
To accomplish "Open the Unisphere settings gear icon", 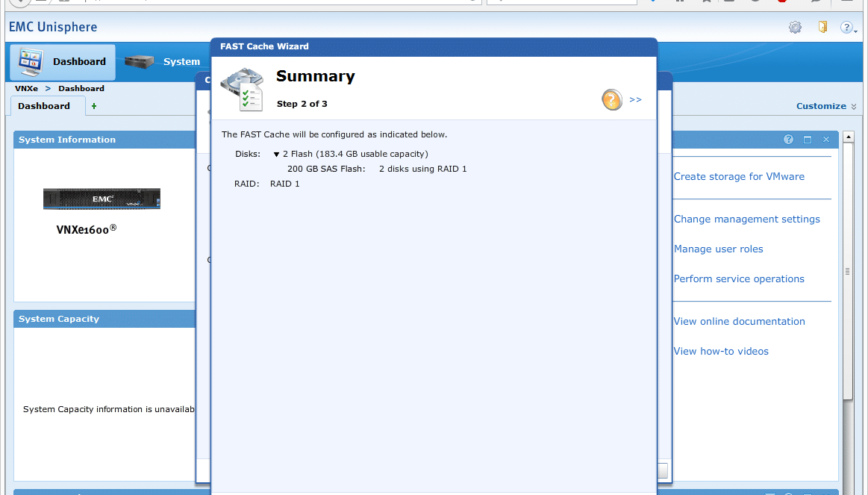I will click(x=795, y=27).
